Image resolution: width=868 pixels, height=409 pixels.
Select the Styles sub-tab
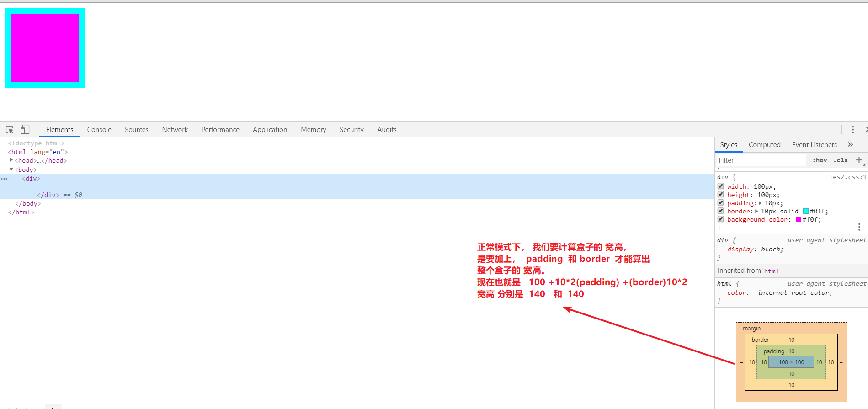click(729, 145)
